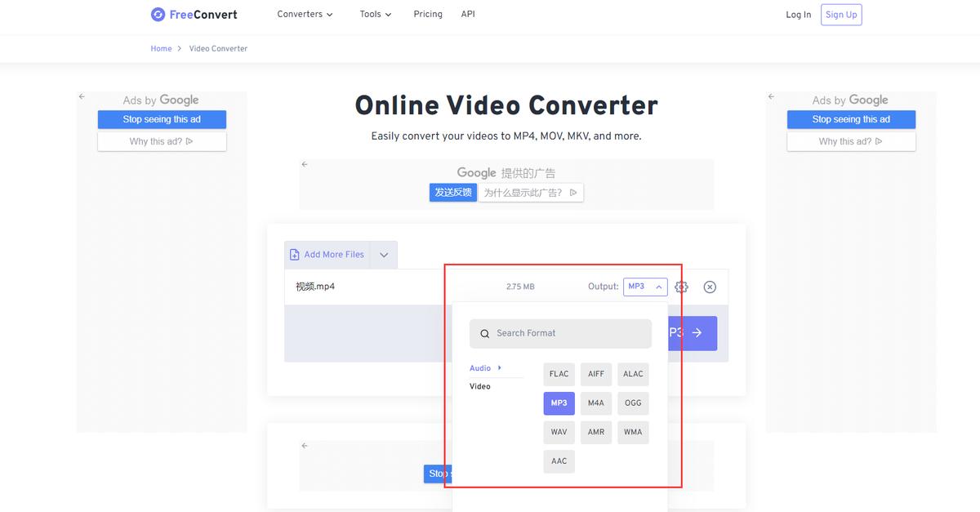Click right 'Why this ad?' button
980x512 pixels.
point(851,141)
